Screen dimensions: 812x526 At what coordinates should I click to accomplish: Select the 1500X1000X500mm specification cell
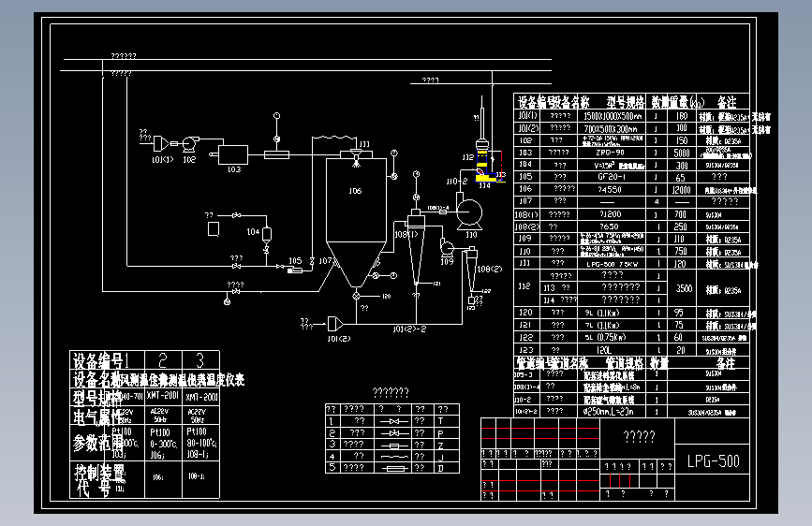coord(613,116)
